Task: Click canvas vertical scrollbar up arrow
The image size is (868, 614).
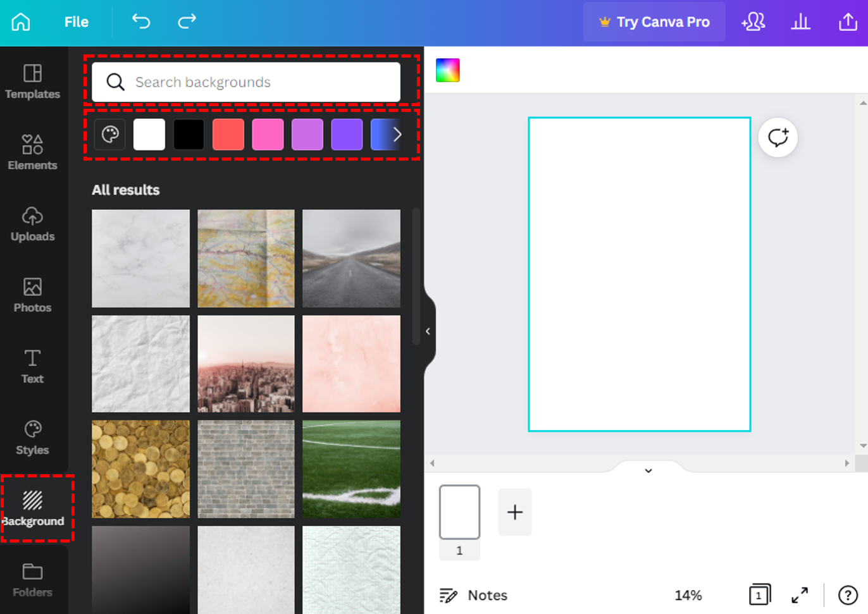Action: 863,102
